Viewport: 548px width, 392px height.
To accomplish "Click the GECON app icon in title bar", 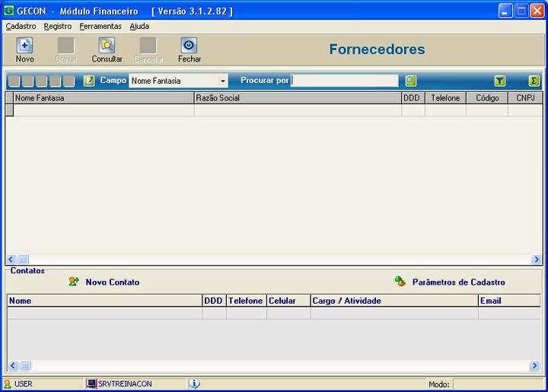I will [x=8, y=11].
